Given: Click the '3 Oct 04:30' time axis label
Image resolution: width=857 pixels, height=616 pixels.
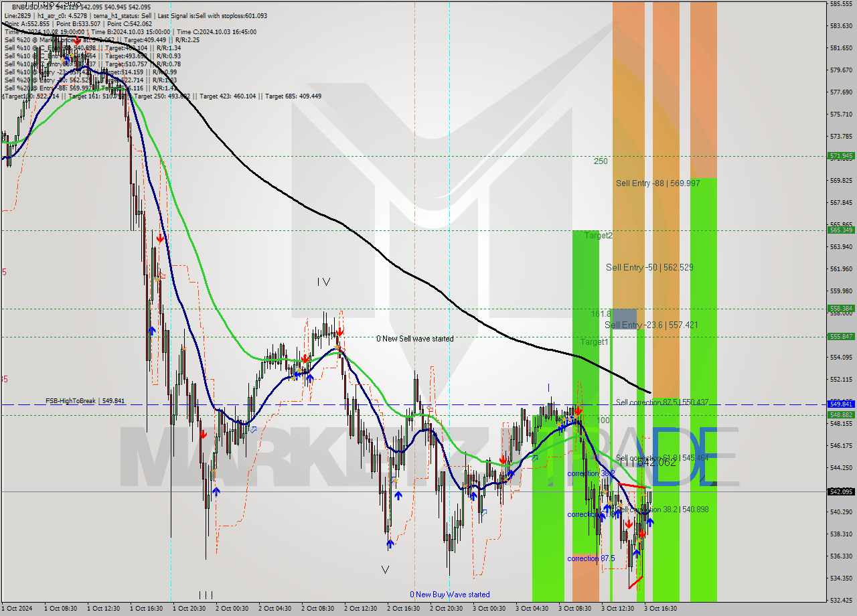Looking at the screenshot, I should (x=532, y=609).
